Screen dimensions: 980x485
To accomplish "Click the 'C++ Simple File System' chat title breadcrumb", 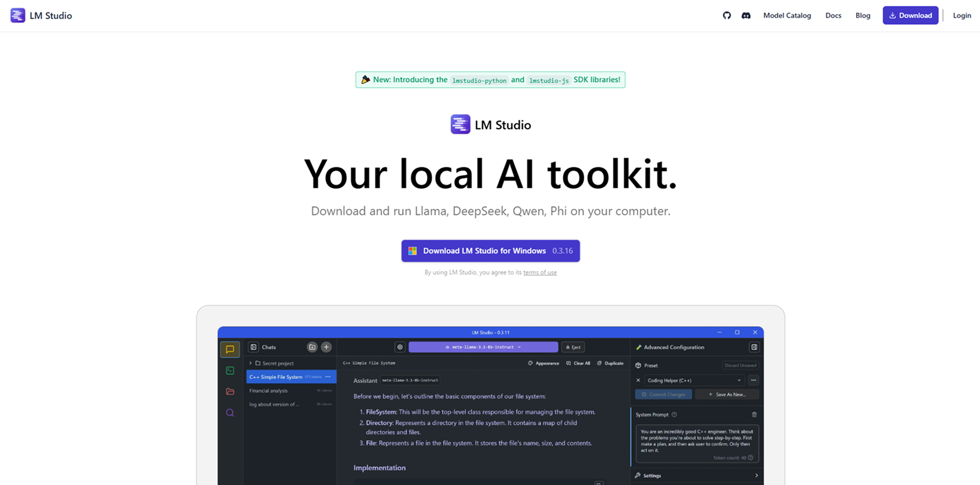I will 369,363.
